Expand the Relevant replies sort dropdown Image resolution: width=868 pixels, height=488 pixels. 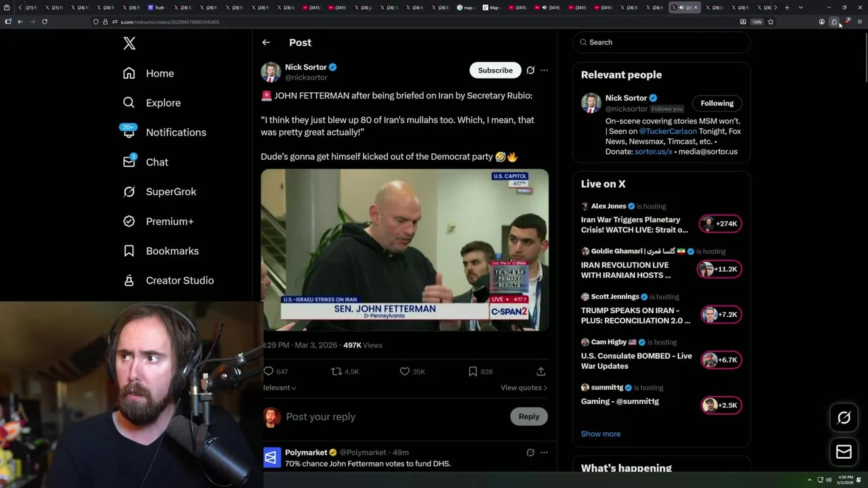[x=279, y=388]
